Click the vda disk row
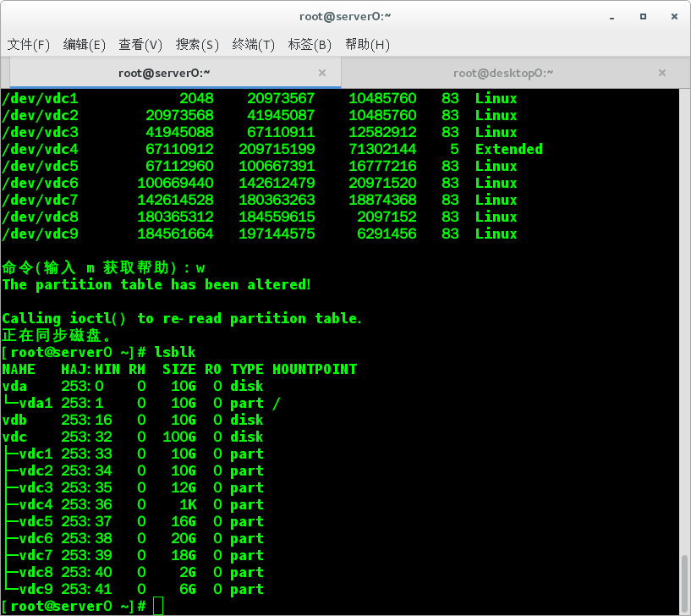This screenshot has width=691, height=616. click(x=133, y=386)
